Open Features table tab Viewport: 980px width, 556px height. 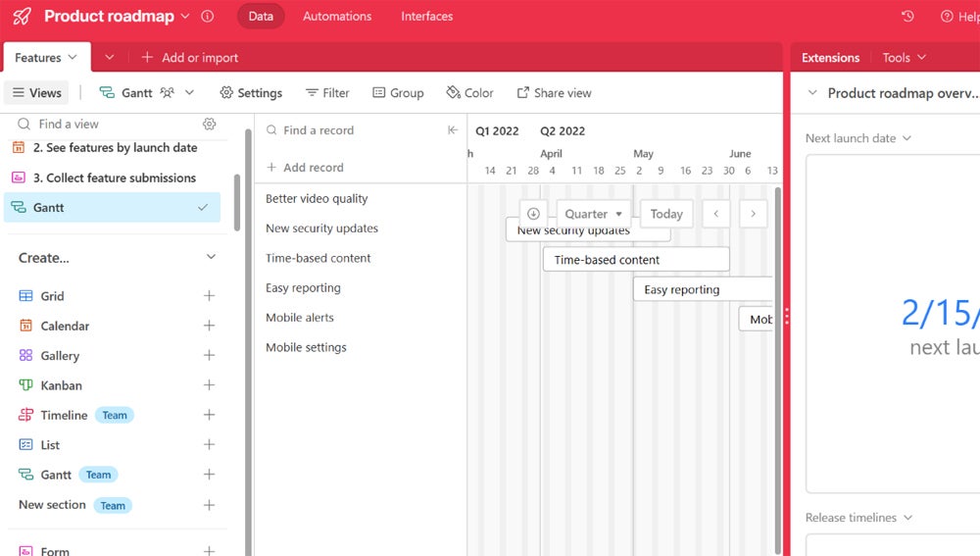click(47, 58)
